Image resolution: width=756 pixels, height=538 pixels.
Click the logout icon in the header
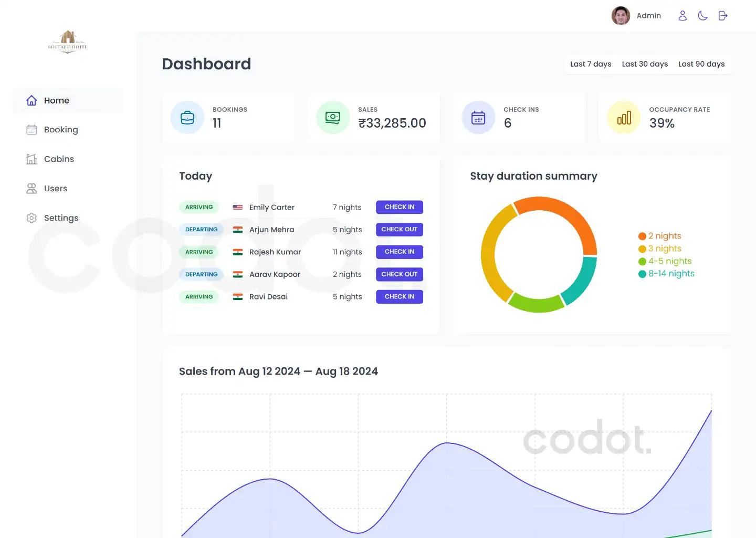pos(722,15)
